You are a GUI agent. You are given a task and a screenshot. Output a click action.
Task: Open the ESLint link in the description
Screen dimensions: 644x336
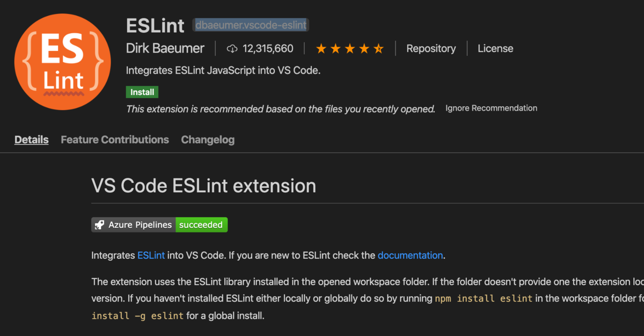[151, 255]
